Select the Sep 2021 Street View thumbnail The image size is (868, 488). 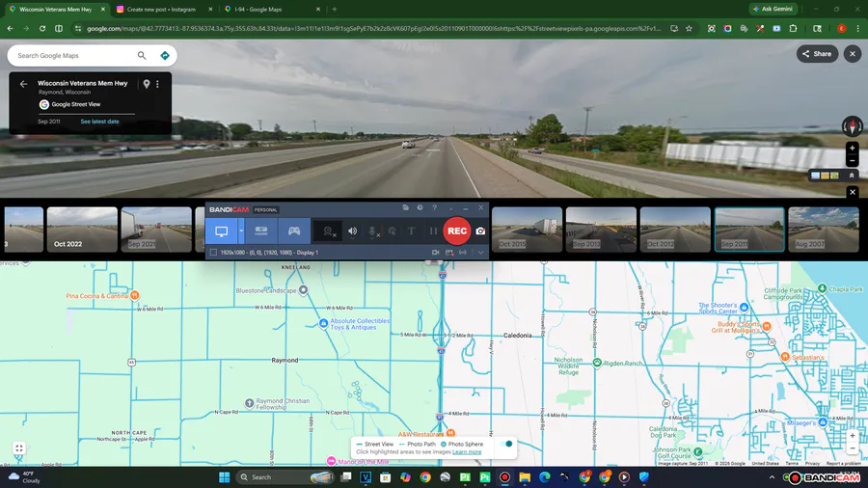(156, 230)
